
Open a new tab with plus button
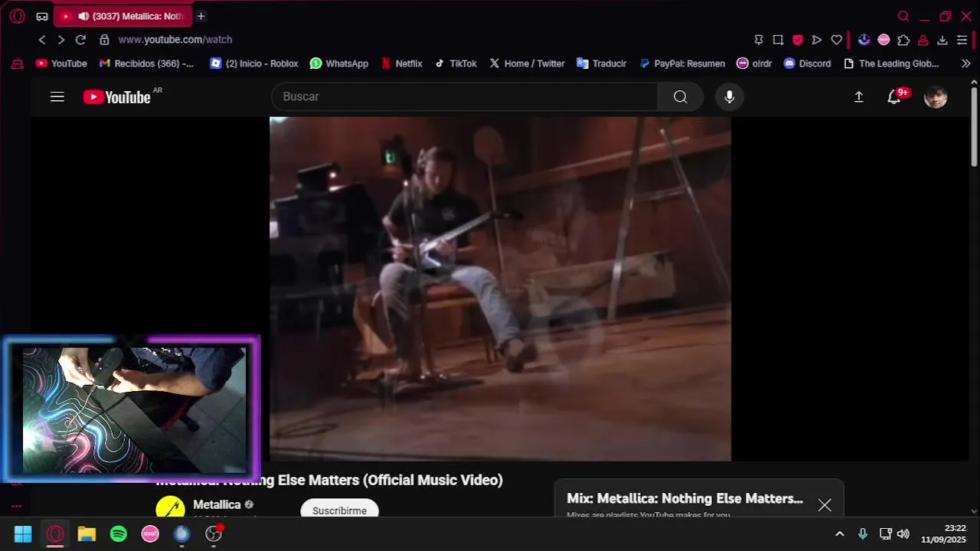[201, 16]
